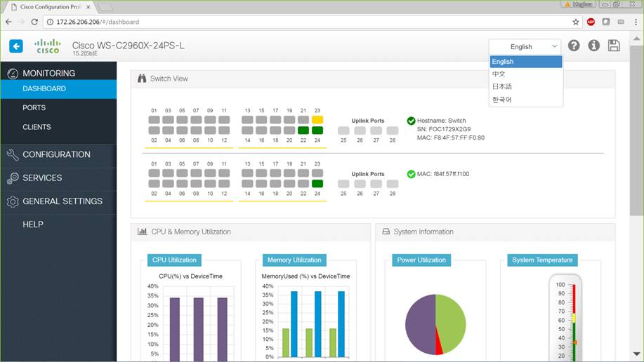
Task: Click the Cisco Configuration browser tab
Action: 50,7
